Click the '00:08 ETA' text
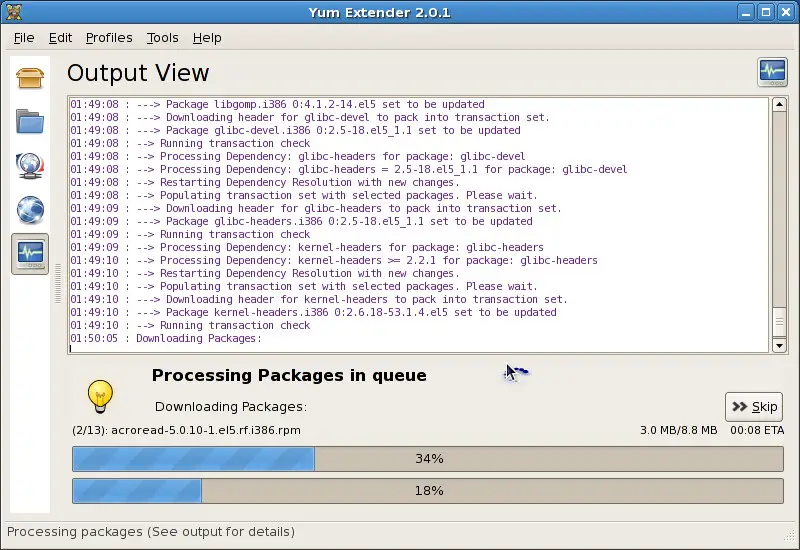This screenshot has height=550, width=800. [x=757, y=430]
